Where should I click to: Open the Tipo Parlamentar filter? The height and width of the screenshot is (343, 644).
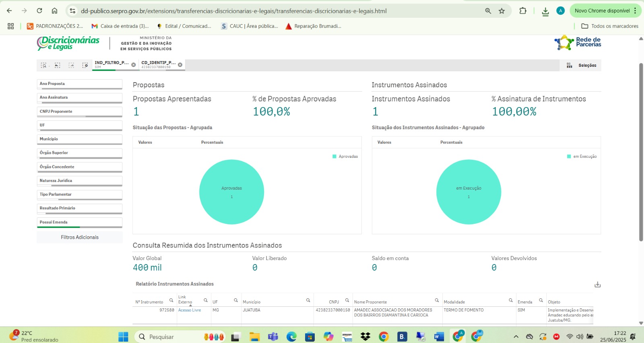(80, 195)
